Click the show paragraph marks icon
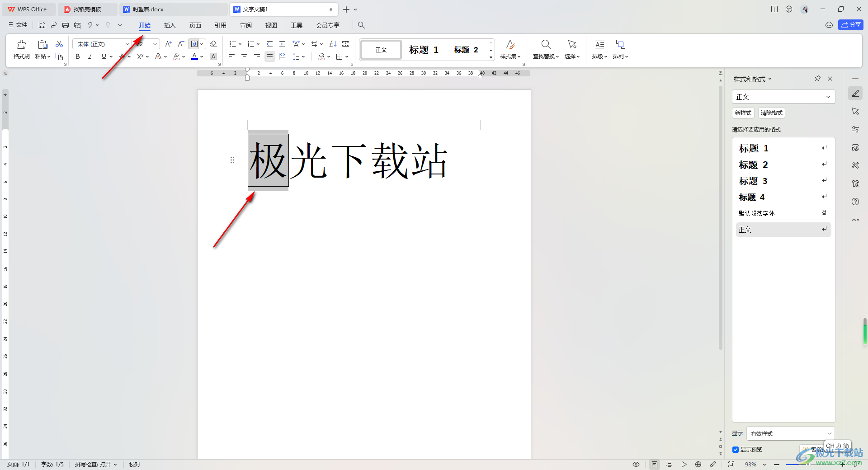 (x=314, y=44)
